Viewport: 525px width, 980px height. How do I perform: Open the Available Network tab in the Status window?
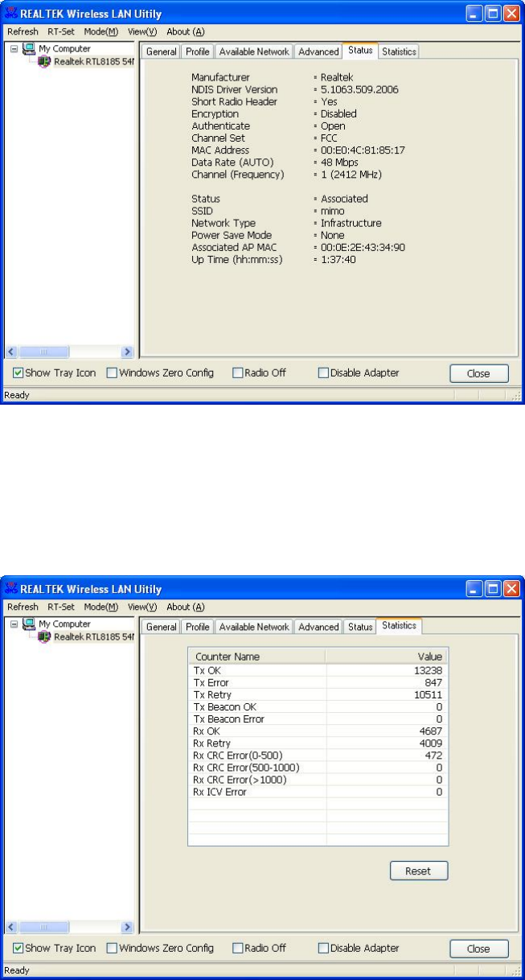pos(254,51)
